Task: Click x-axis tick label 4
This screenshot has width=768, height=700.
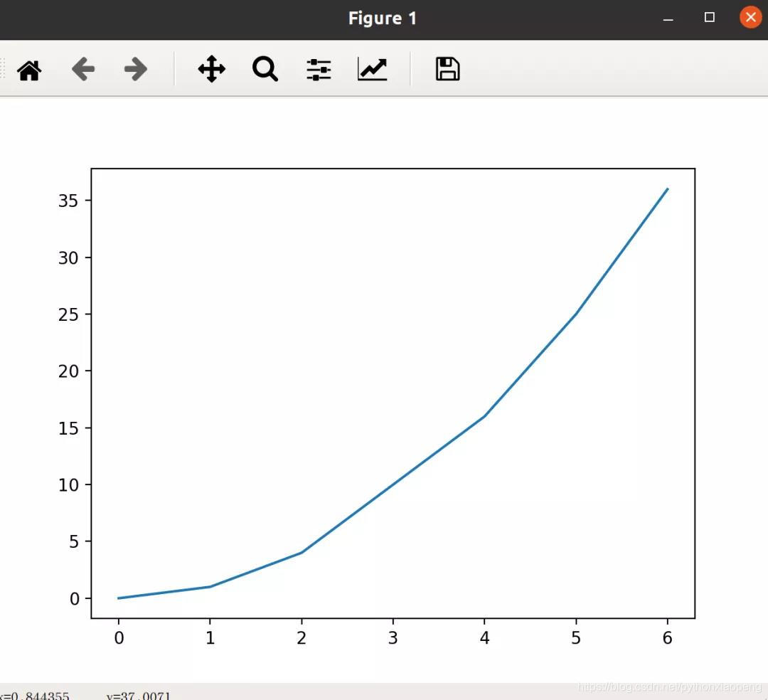Action: (x=484, y=638)
